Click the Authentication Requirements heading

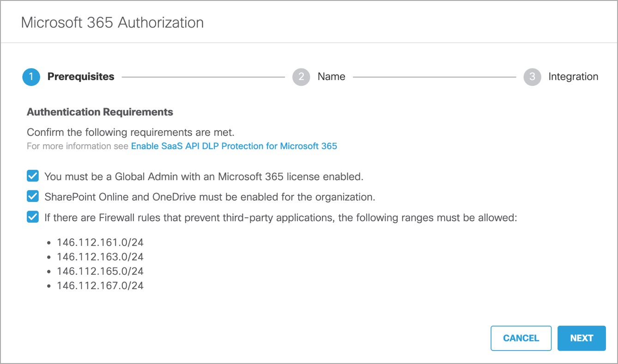pyautogui.click(x=100, y=112)
